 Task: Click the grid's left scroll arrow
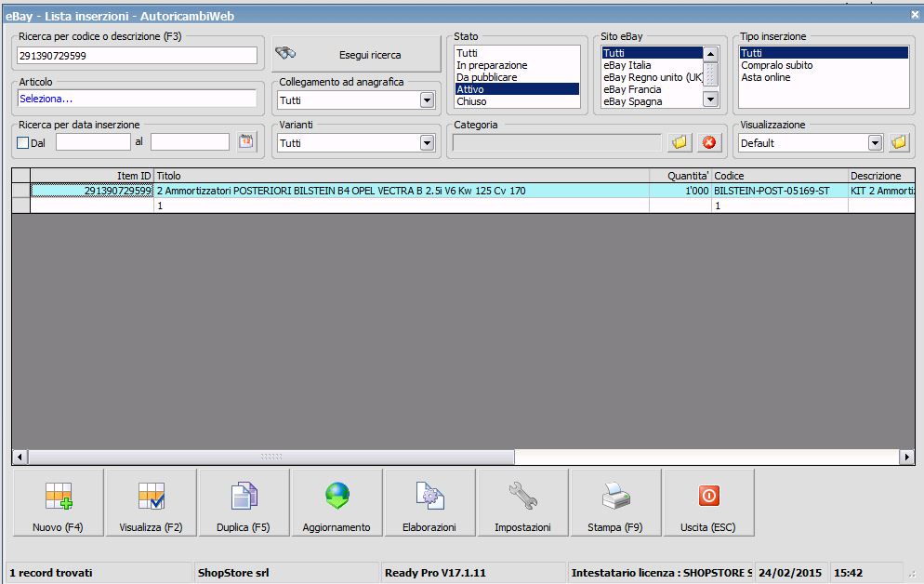[x=20, y=457]
